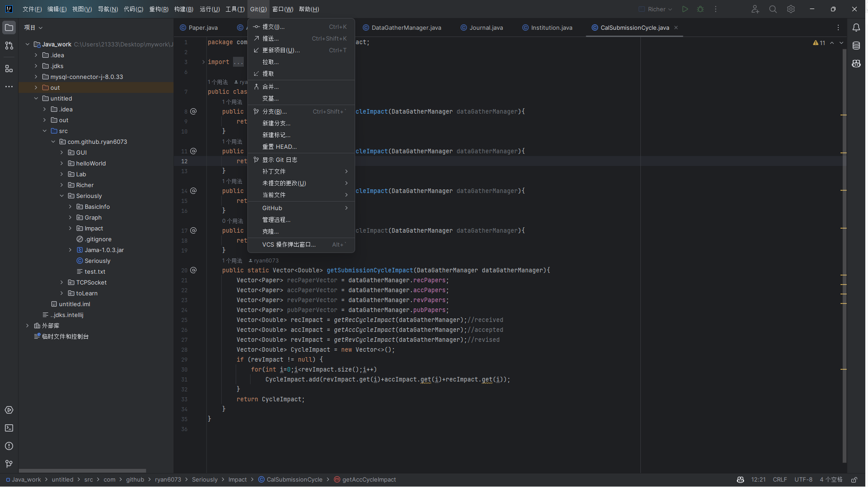
Task: Open IDE settings gear
Action: [x=791, y=9]
